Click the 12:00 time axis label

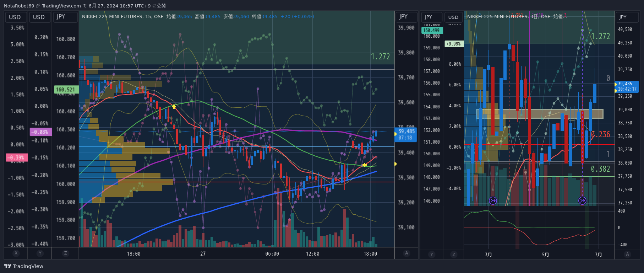pyautogui.click(x=312, y=254)
